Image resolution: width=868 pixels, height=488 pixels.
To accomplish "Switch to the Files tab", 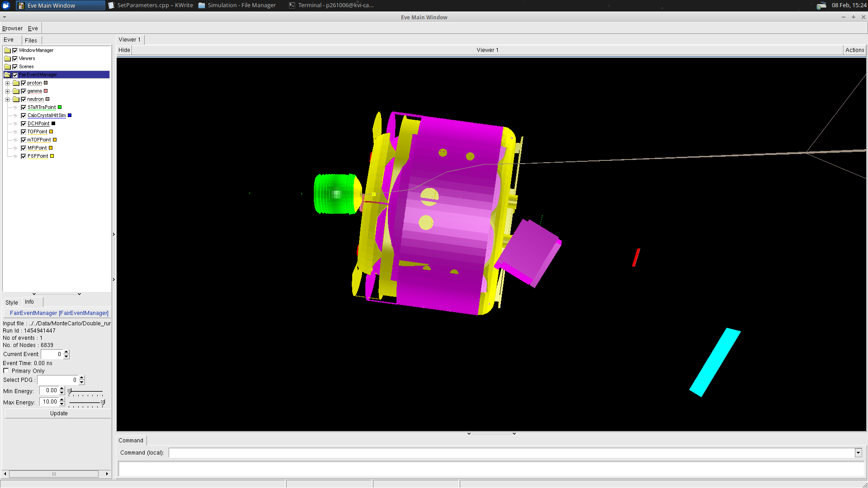I will pos(31,40).
